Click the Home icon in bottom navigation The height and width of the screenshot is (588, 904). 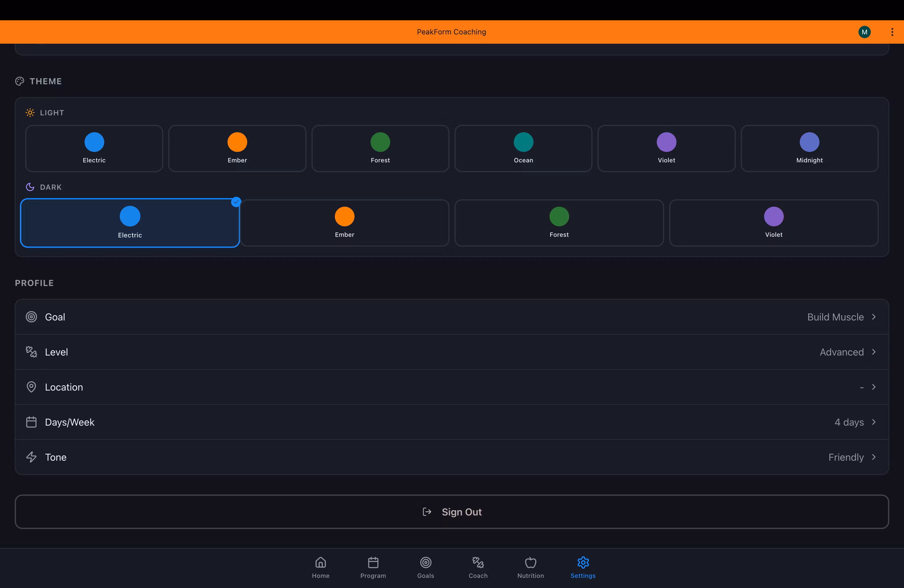321,562
